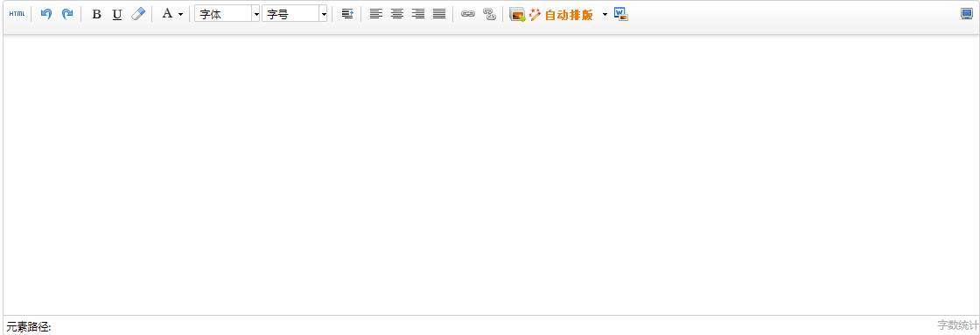Image resolution: width=980 pixels, height=335 pixels.
Task: Clear formatting with the eraser icon
Action: tap(138, 14)
